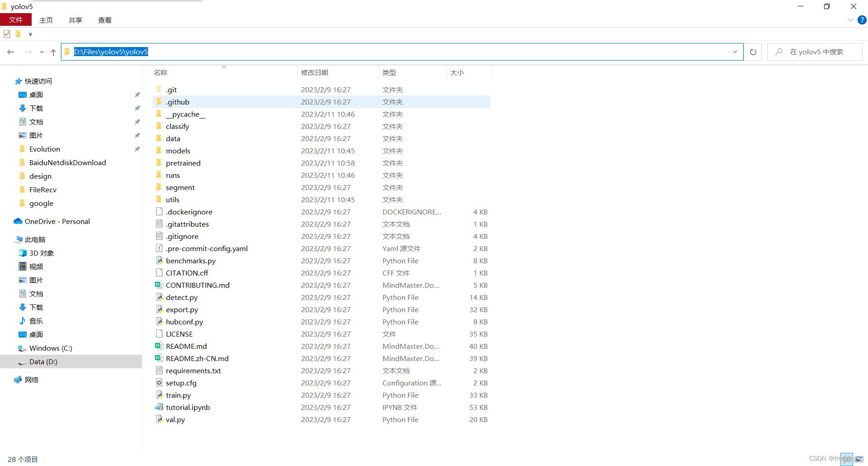This screenshot has height=466, width=868.
Task: Click the address bar path D:\Files\yolov5\yolov5
Action: (111, 52)
